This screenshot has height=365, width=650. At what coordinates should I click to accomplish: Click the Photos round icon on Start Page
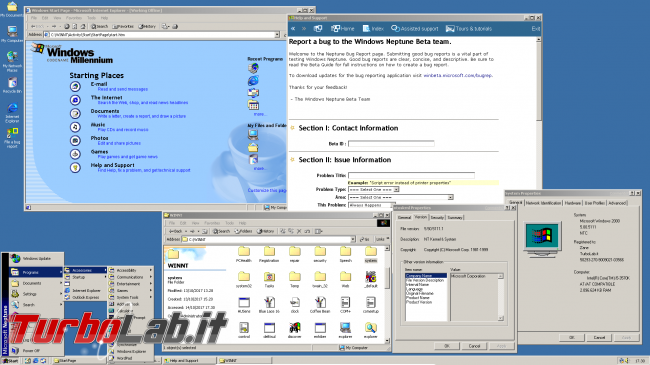coord(75,141)
